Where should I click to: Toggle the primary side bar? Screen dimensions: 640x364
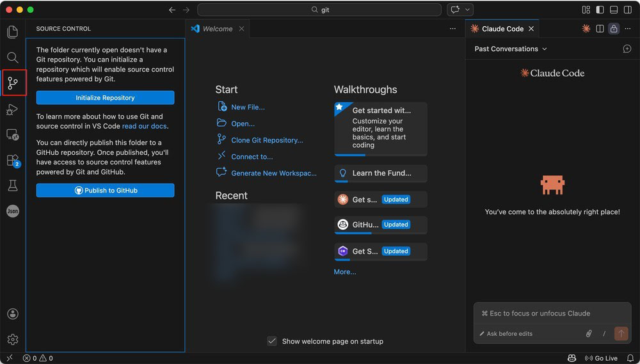click(x=600, y=10)
